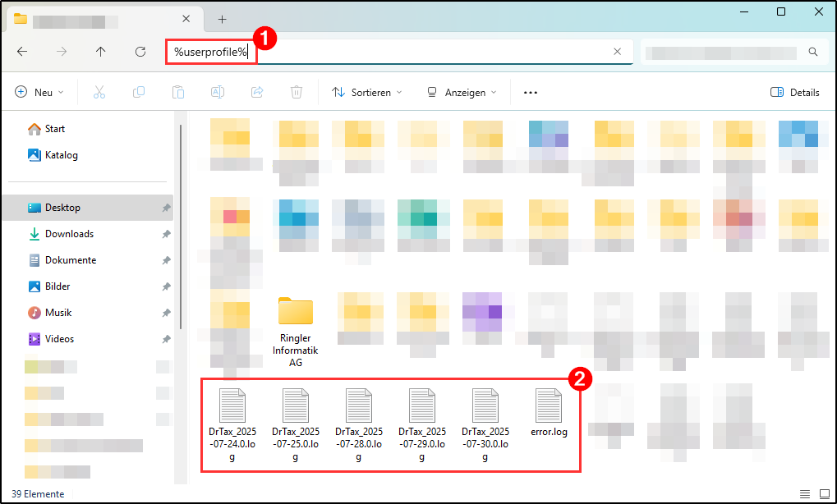
Task: Open the Neu dropdown menu
Action: pyautogui.click(x=39, y=93)
